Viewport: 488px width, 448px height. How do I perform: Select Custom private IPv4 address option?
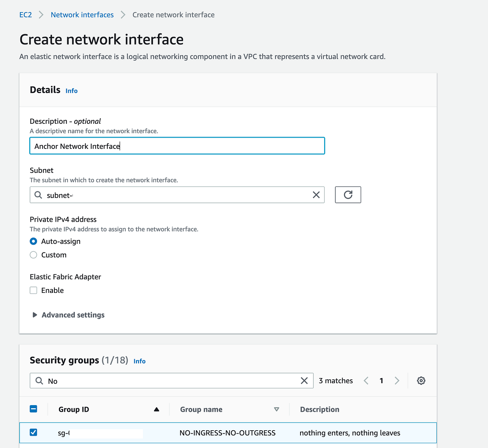tap(33, 255)
